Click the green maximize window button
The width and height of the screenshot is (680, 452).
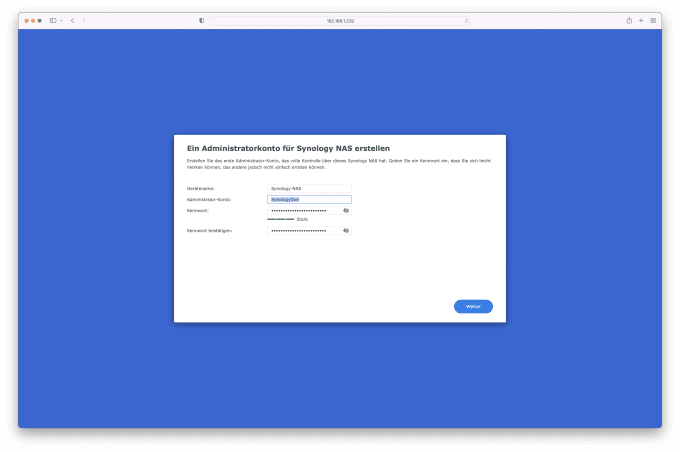point(39,21)
